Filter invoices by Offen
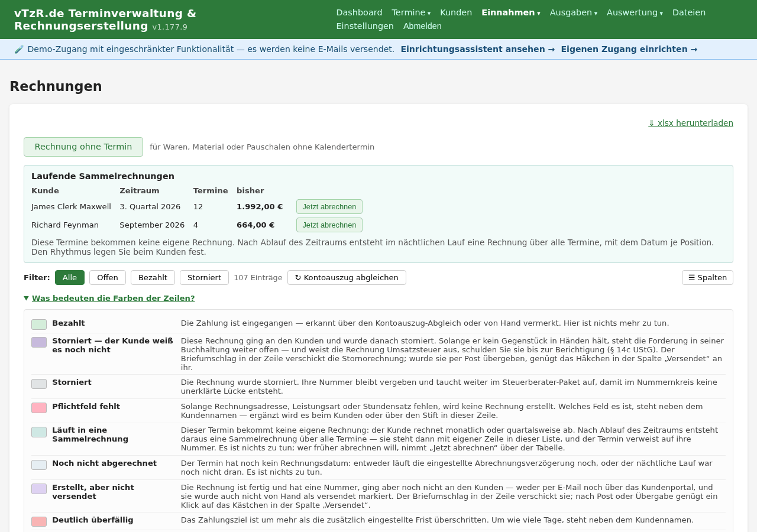Image resolution: width=757 pixels, height=532 pixels. [108, 277]
